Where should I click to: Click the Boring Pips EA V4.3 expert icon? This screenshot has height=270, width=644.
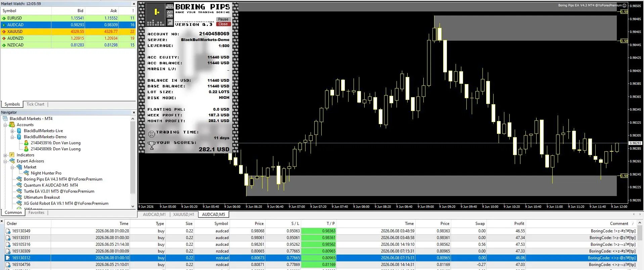click(19, 179)
